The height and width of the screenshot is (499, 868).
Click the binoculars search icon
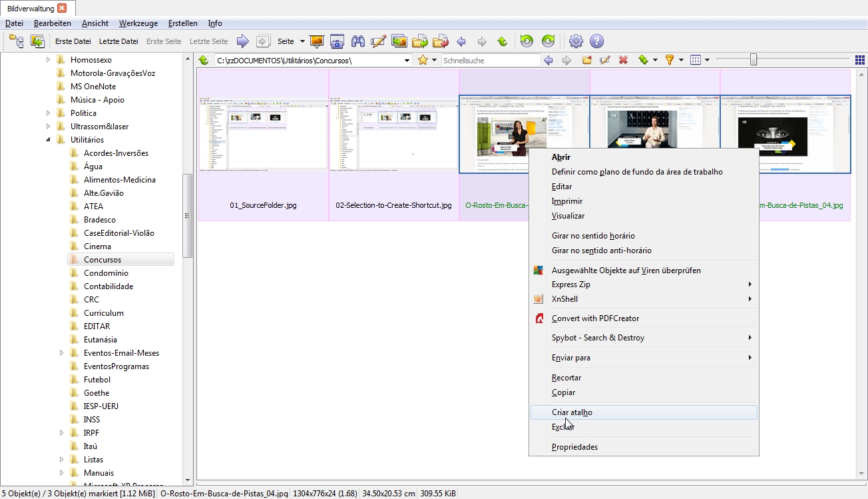(358, 41)
